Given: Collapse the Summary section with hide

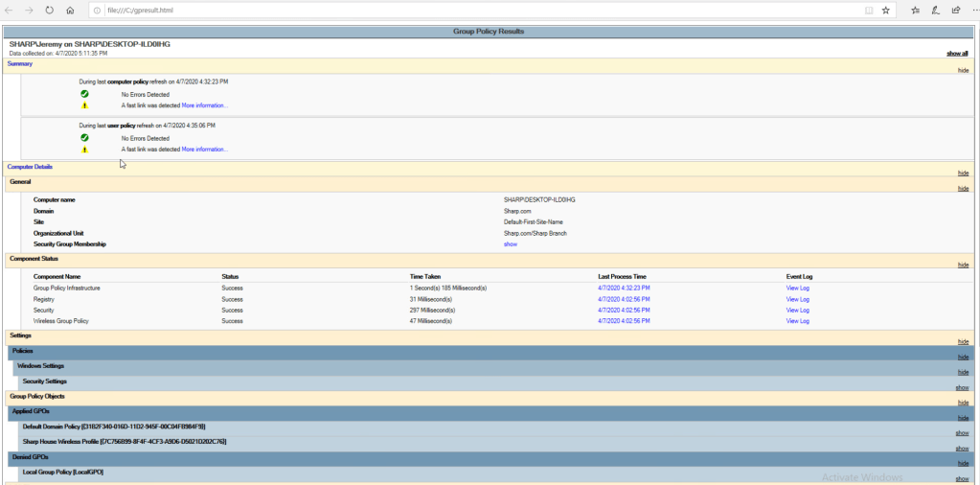Looking at the screenshot, I should pos(963,70).
